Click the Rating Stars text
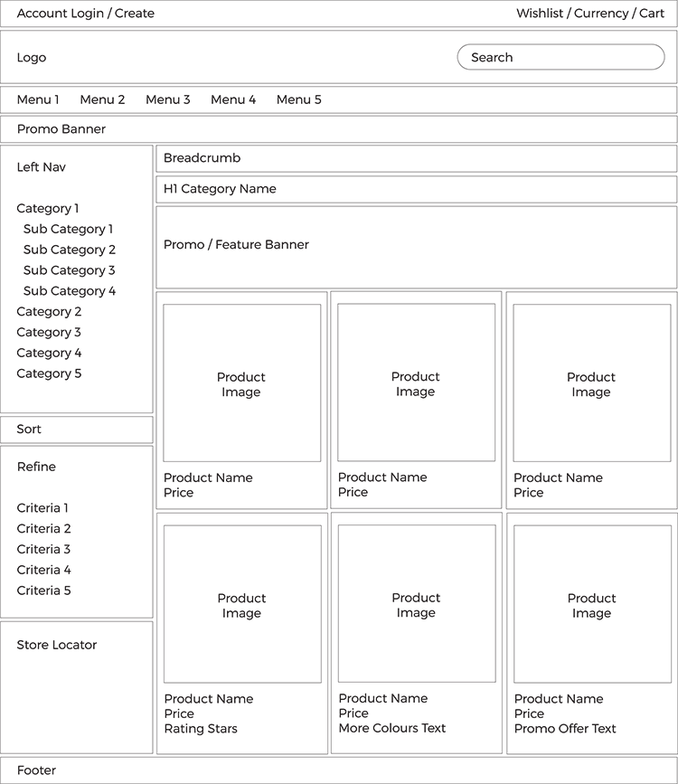 [x=201, y=729]
